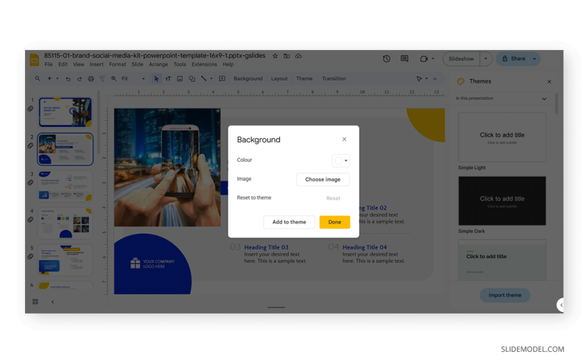Activate paint format tool

pos(102,79)
